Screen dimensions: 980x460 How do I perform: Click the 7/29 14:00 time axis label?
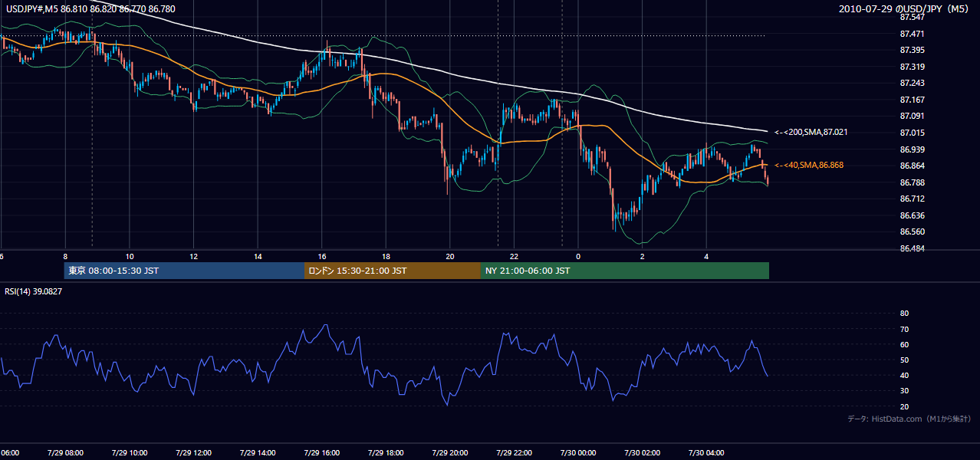click(x=258, y=452)
